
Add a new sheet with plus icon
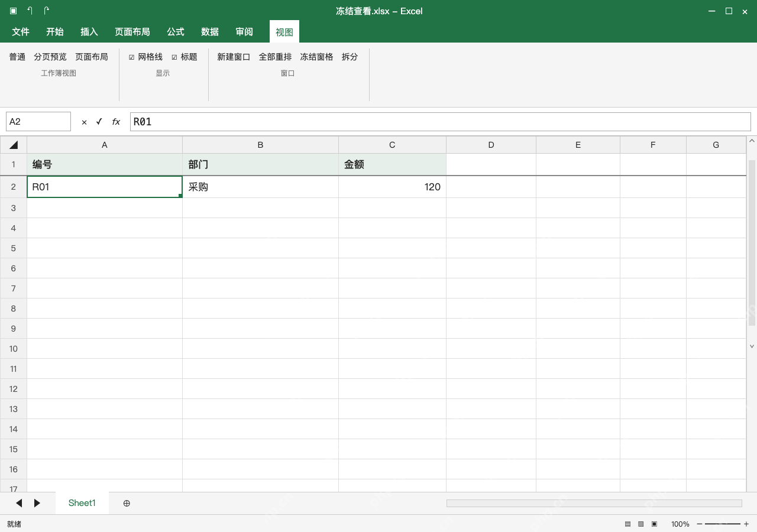(x=127, y=503)
